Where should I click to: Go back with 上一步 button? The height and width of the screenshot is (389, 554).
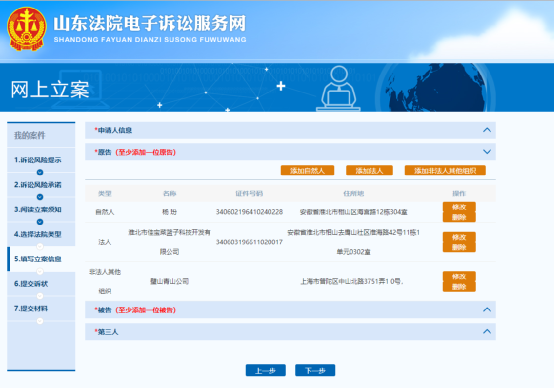[266, 371]
